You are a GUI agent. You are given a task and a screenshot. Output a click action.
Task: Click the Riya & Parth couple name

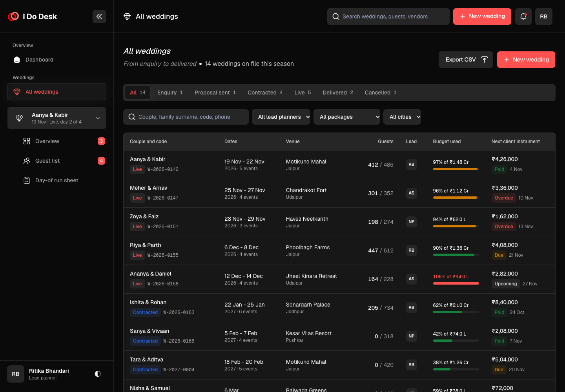(x=146, y=245)
